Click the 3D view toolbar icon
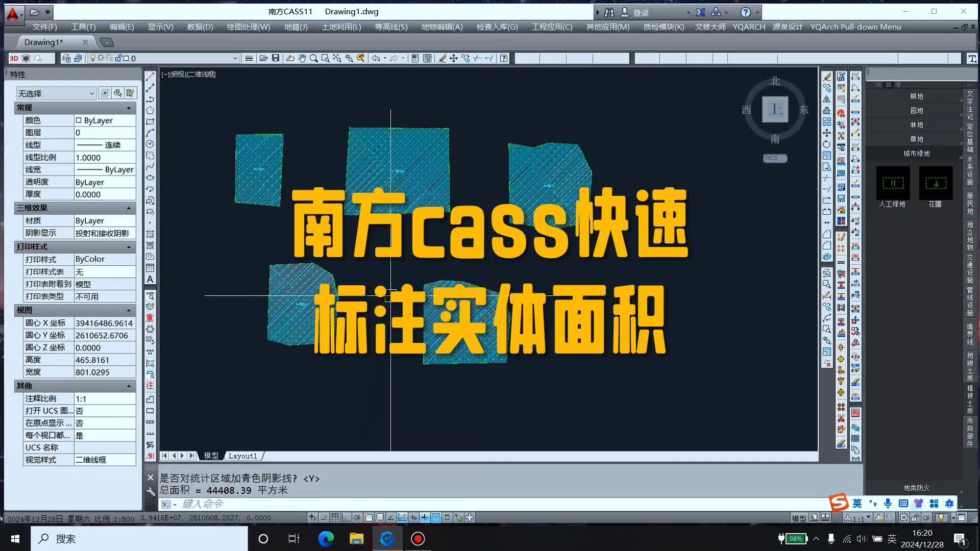Screen dimensions: 980x551 pyautogui.click(x=14, y=58)
